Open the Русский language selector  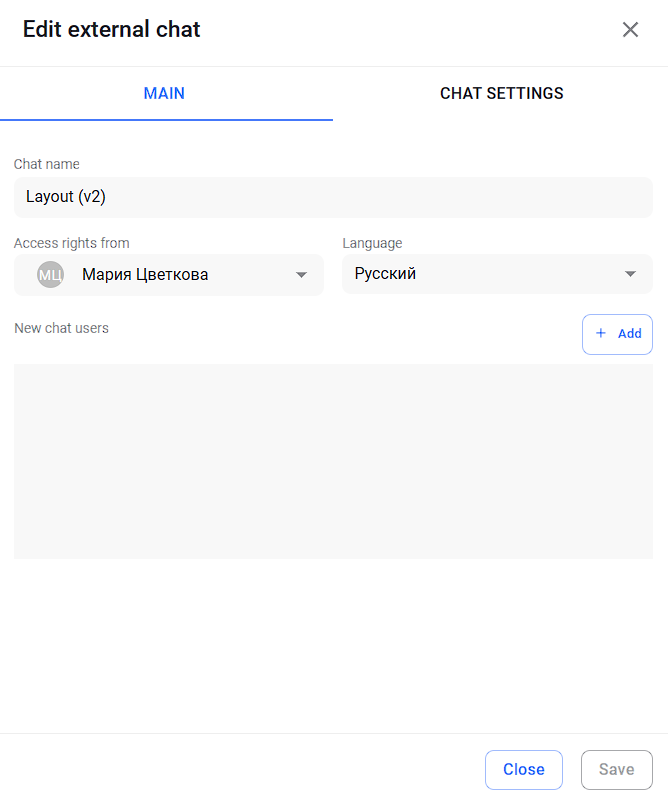pos(497,274)
